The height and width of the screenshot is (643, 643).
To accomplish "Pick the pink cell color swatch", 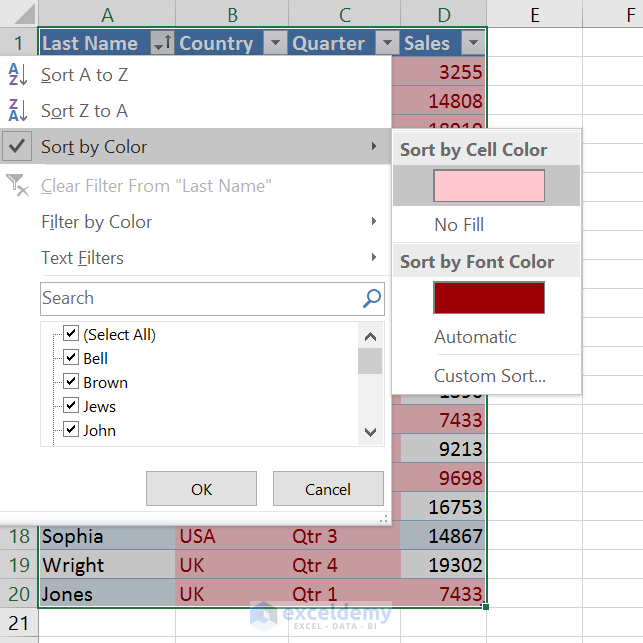I will click(489, 186).
